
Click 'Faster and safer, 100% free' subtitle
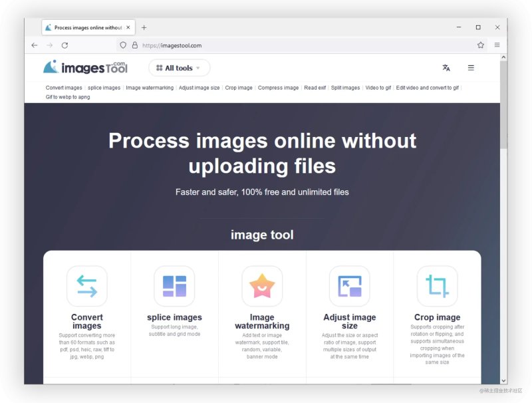[x=262, y=192]
